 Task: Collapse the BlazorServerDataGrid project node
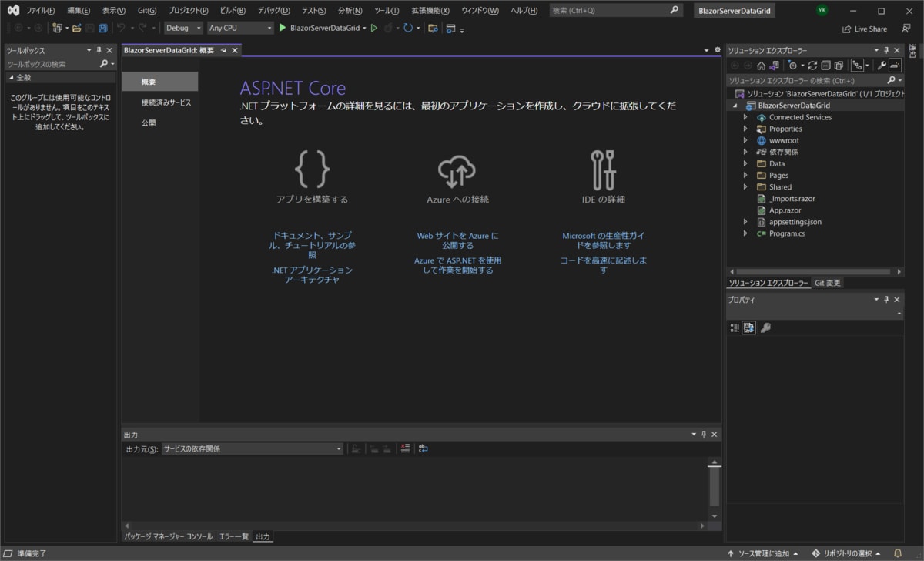pyautogui.click(x=735, y=106)
